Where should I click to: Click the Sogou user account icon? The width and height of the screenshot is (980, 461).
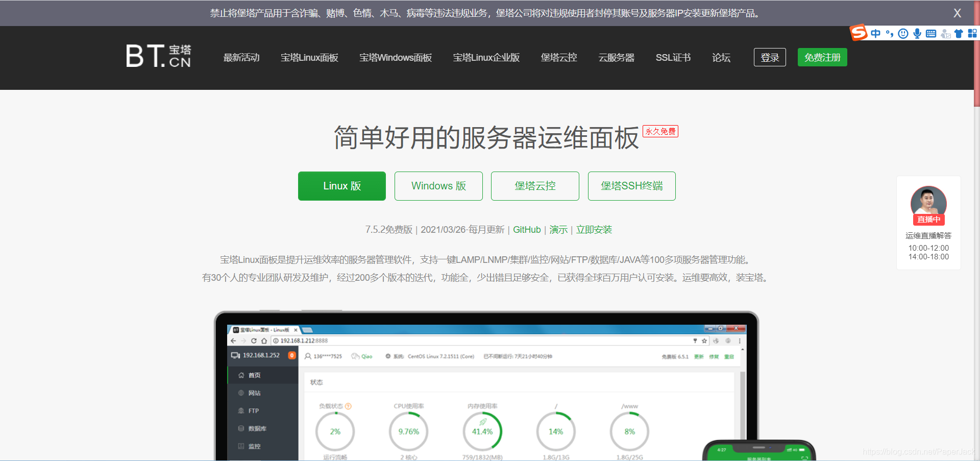click(945, 34)
